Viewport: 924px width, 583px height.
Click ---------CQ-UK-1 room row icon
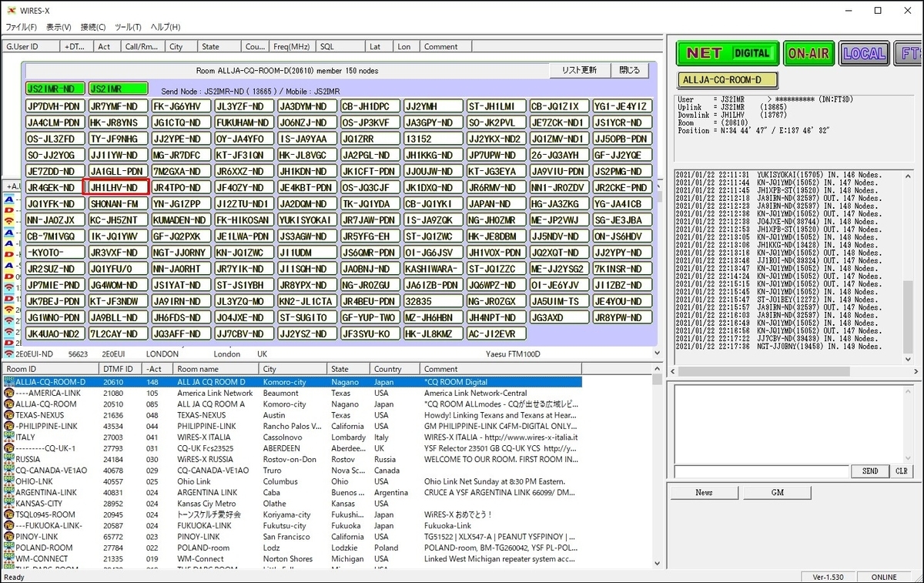click(8, 448)
